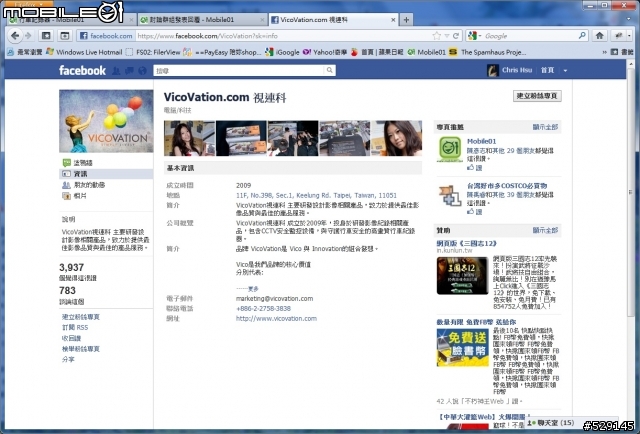Click the COSTCO page flag icon
640x434 pixels.
coord(449,196)
